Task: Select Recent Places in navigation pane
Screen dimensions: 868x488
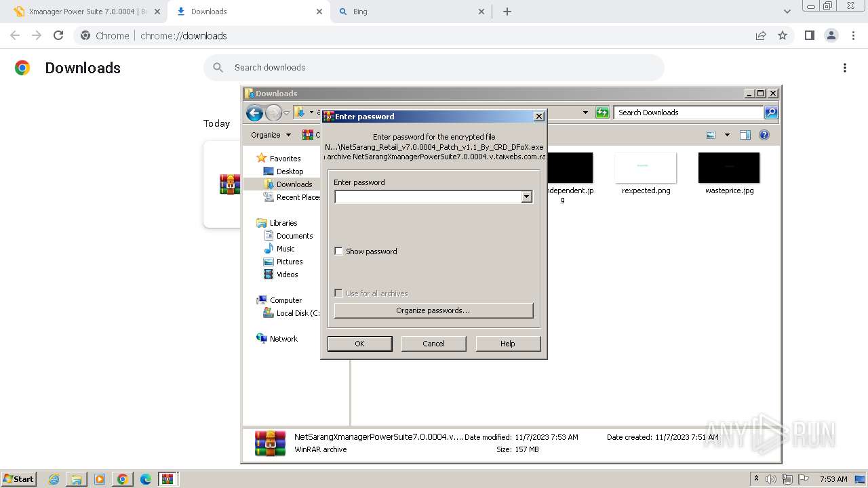Action: [297, 197]
